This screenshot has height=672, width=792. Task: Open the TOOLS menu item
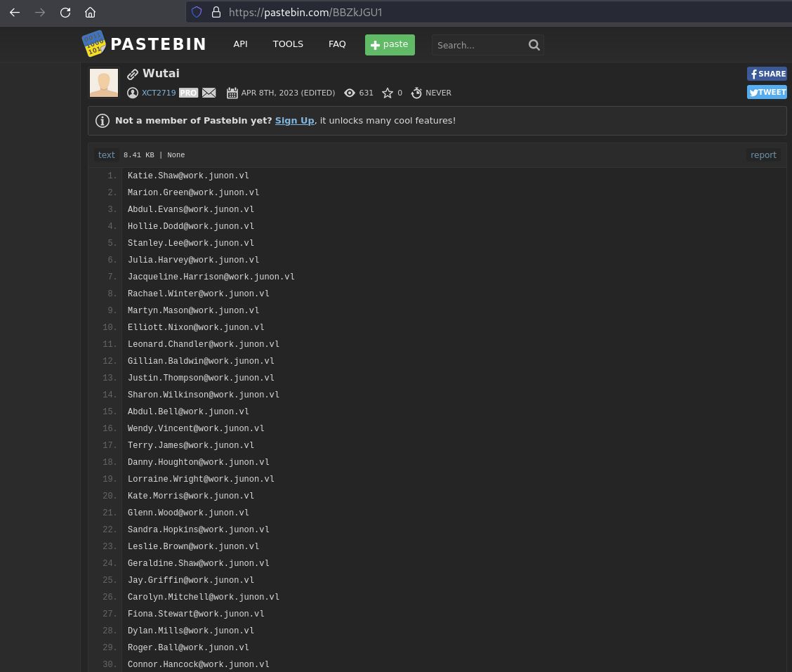[x=288, y=44]
